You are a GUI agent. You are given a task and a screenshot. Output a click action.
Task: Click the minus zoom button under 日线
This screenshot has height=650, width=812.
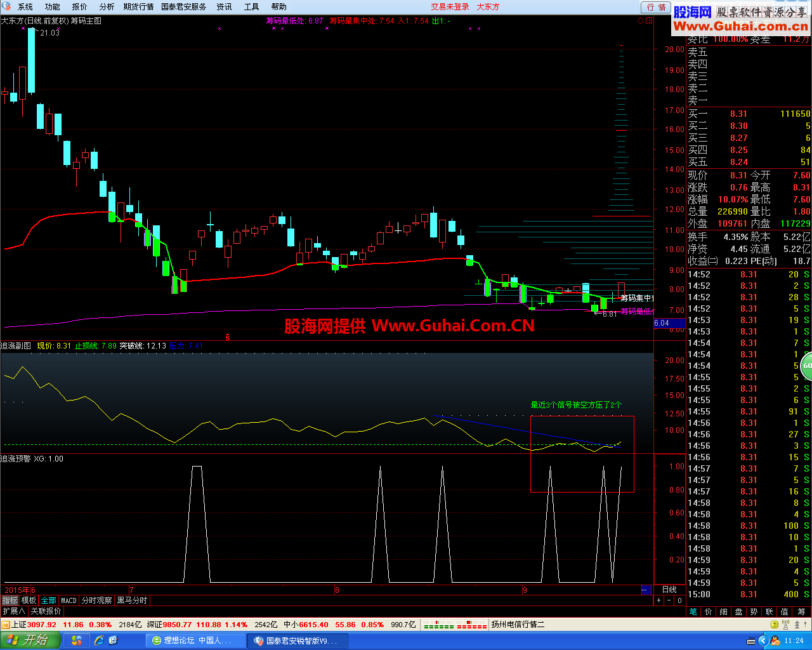[x=669, y=600]
